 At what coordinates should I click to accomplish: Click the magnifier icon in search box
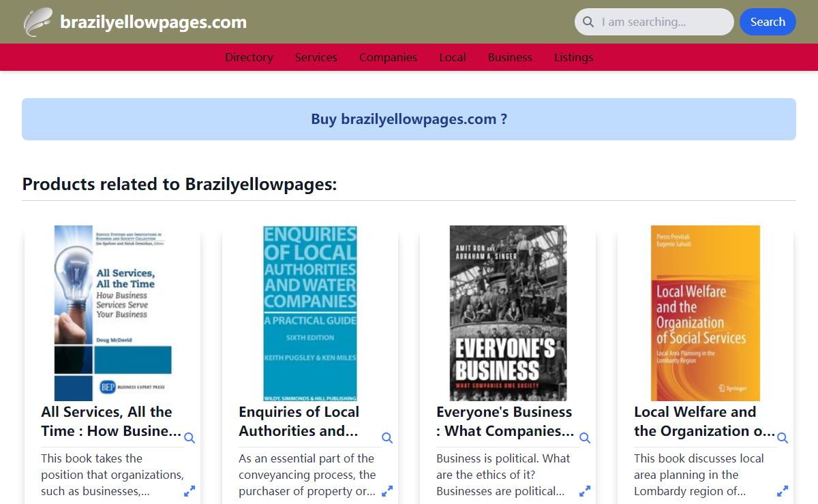tap(588, 22)
